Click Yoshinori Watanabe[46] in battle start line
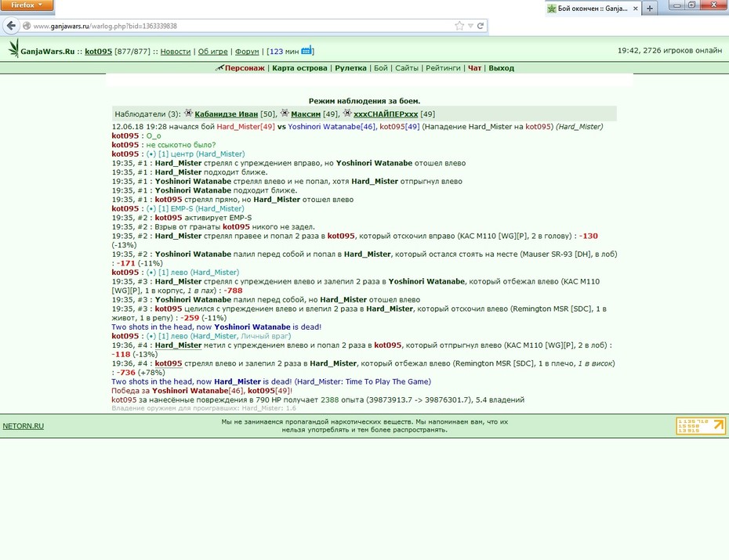The height and width of the screenshot is (560, 729). coord(332,127)
